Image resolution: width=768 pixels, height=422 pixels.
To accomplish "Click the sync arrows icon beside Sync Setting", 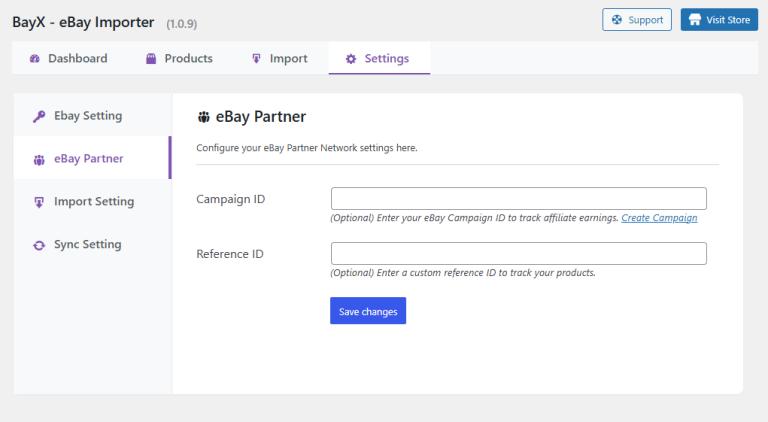I will pos(39,245).
